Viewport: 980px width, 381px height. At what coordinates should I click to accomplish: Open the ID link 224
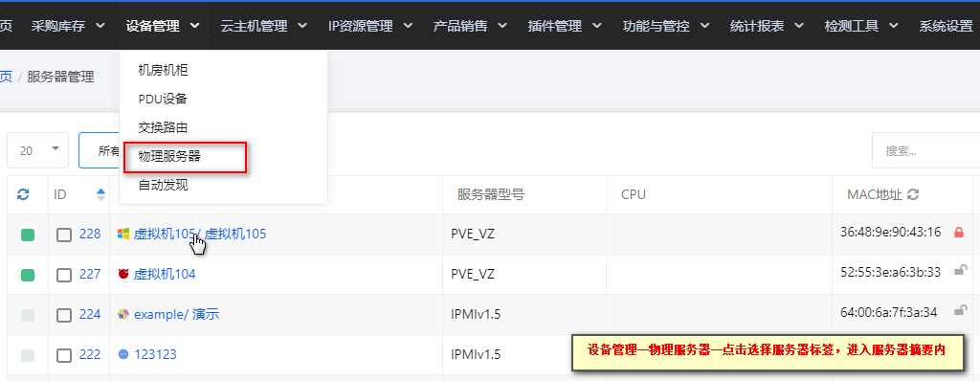pos(90,314)
